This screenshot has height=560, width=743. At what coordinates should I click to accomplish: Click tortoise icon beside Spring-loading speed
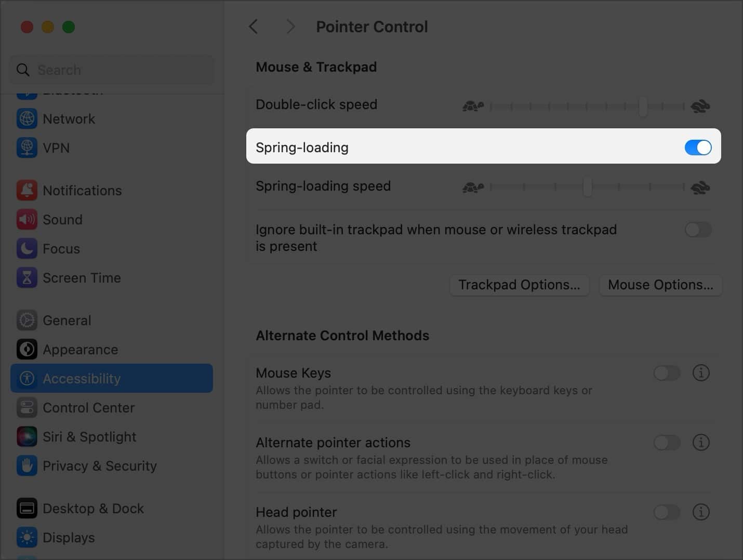[x=473, y=187]
